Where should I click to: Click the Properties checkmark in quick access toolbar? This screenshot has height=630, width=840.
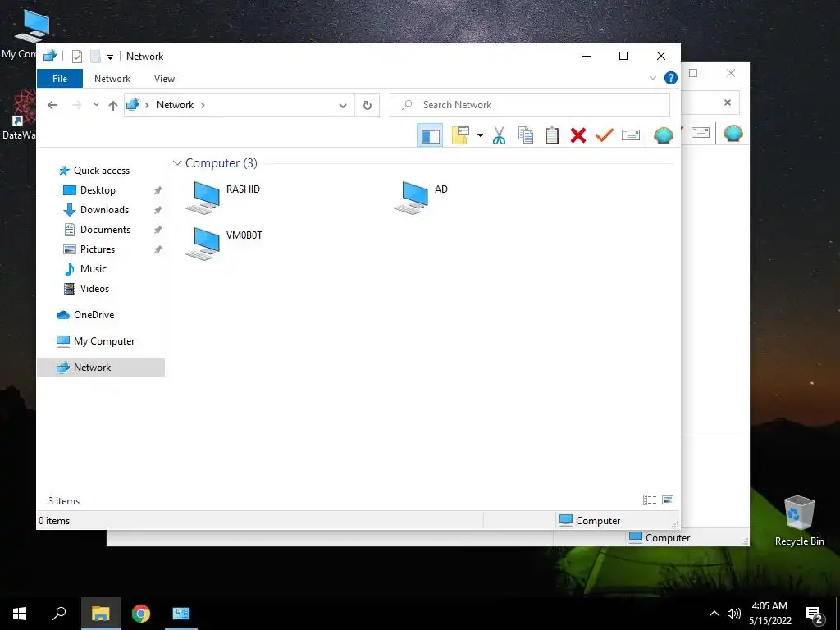[76, 57]
